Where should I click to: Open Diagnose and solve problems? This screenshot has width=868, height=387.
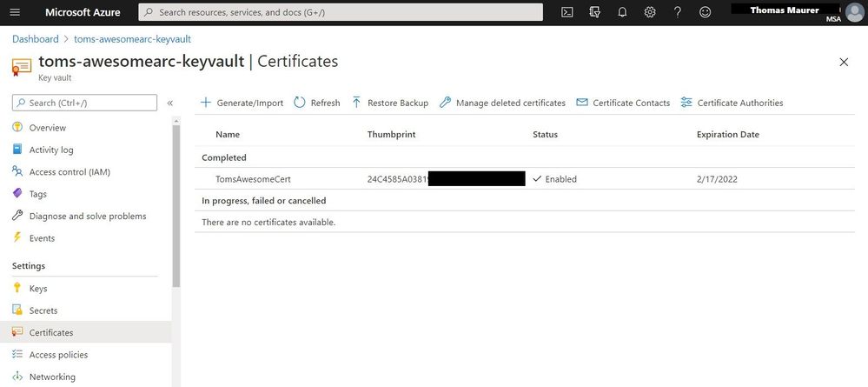[86, 217]
